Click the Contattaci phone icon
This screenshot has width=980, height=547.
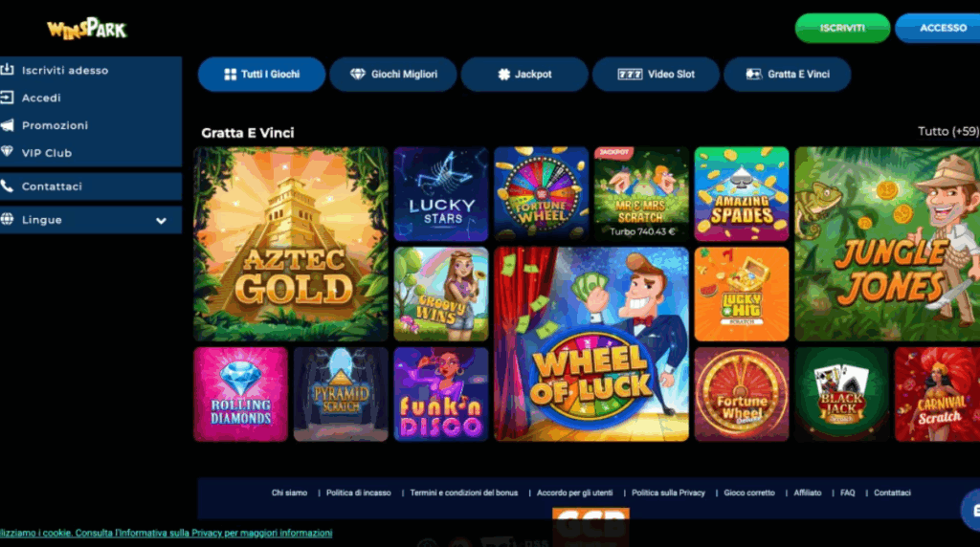7,186
